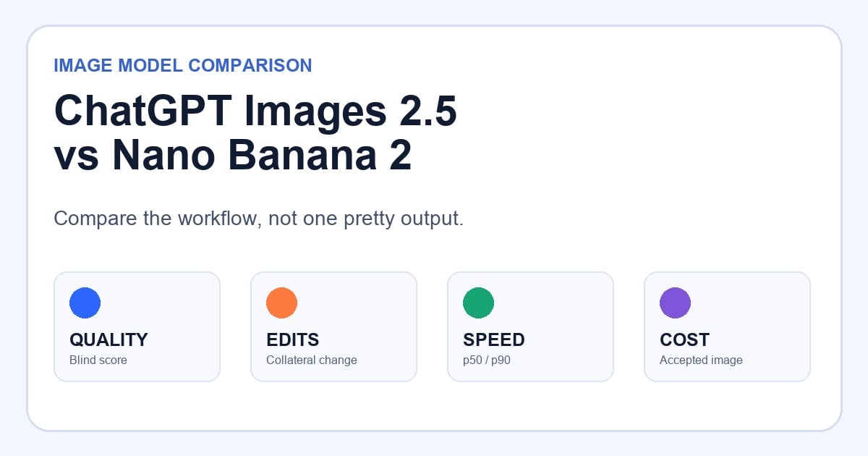This screenshot has width=868, height=456.
Task: Click the green Speed circle icon
Action: 478,303
